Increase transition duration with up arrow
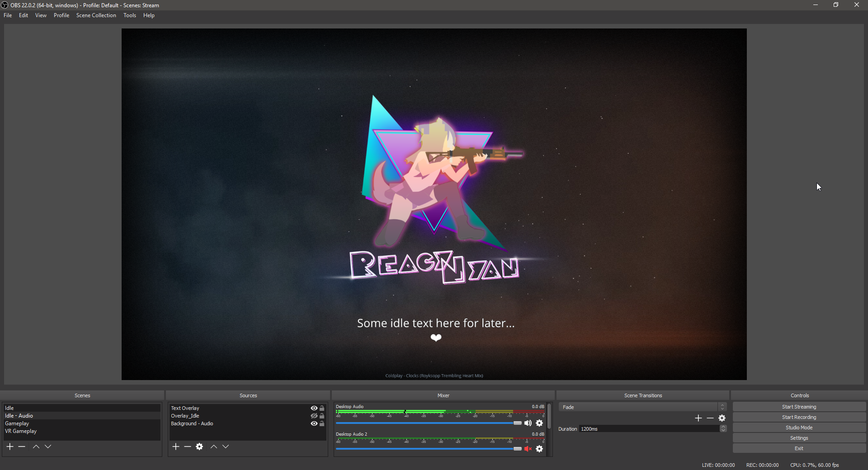868x470 pixels. pyautogui.click(x=723, y=427)
